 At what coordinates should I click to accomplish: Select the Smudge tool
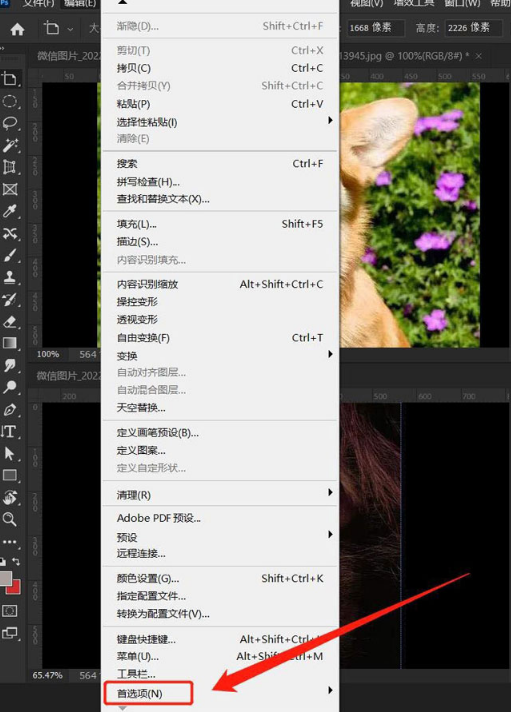pyautogui.click(x=10, y=365)
